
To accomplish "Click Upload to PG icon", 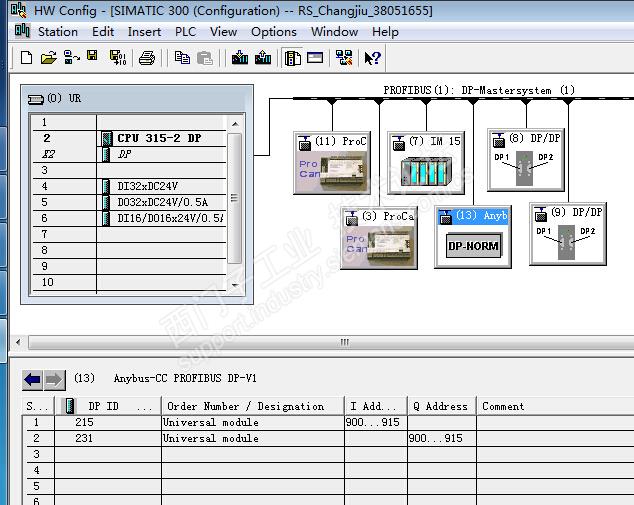I will (x=263, y=58).
